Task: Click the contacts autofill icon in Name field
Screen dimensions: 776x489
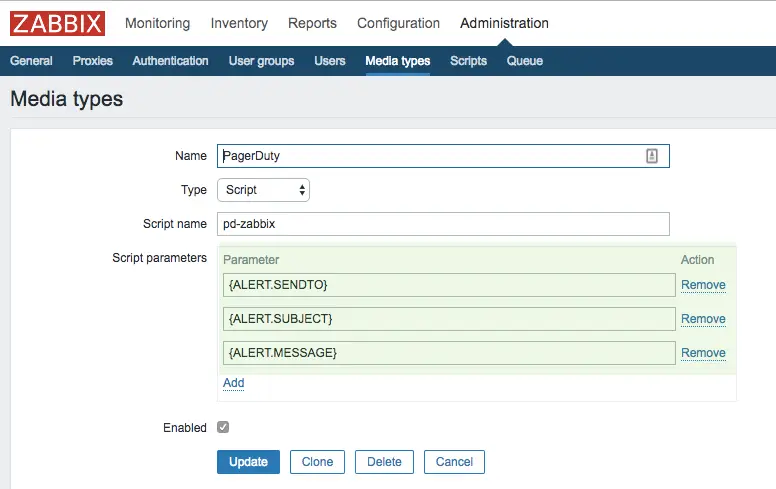Action: pyautogui.click(x=652, y=156)
